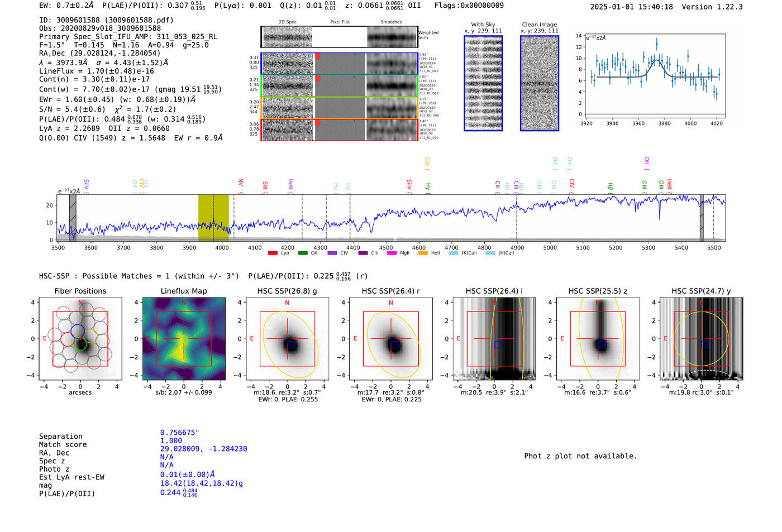Click the (K)CaII legend swatch
782x532 pixels.
click(453, 253)
